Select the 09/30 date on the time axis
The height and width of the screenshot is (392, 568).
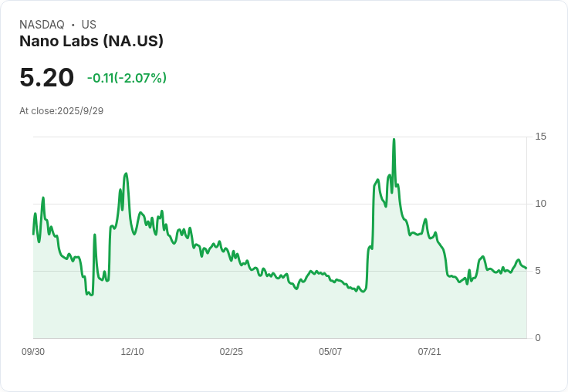pyautogui.click(x=33, y=352)
